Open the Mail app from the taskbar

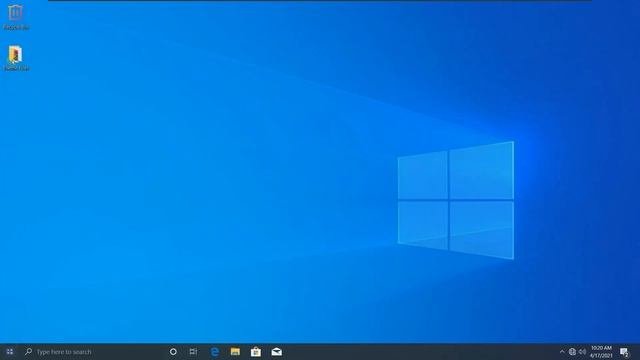277,351
